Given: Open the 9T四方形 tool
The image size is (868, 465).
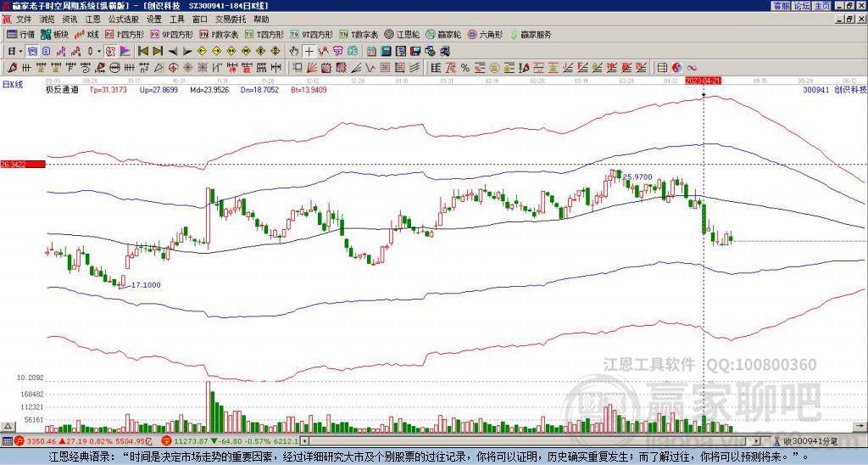Looking at the screenshot, I should (312, 34).
